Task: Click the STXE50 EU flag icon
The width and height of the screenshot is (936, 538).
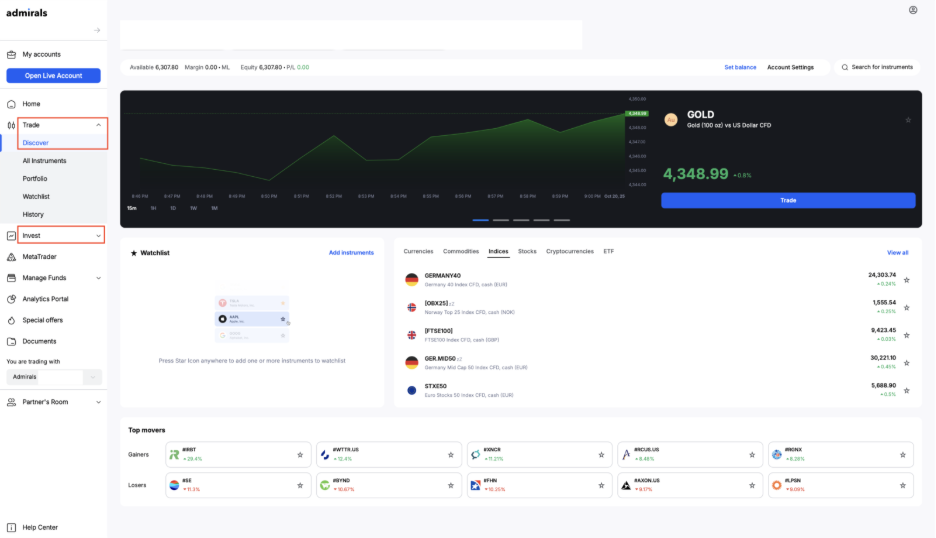Action: coord(411,391)
